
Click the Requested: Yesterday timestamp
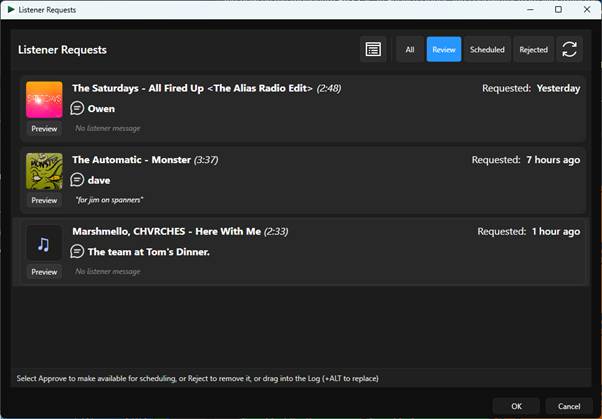(531, 88)
